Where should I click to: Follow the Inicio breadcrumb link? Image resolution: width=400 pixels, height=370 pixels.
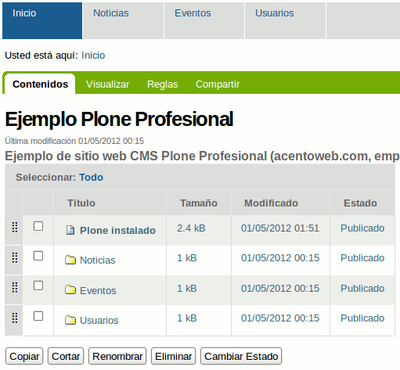93,55
